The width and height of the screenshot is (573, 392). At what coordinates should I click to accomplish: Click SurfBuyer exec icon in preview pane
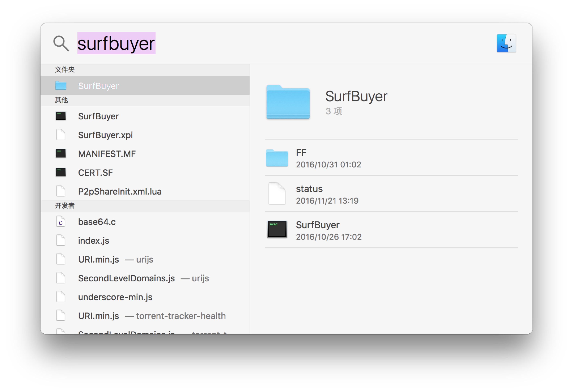(x=277, y=229)
